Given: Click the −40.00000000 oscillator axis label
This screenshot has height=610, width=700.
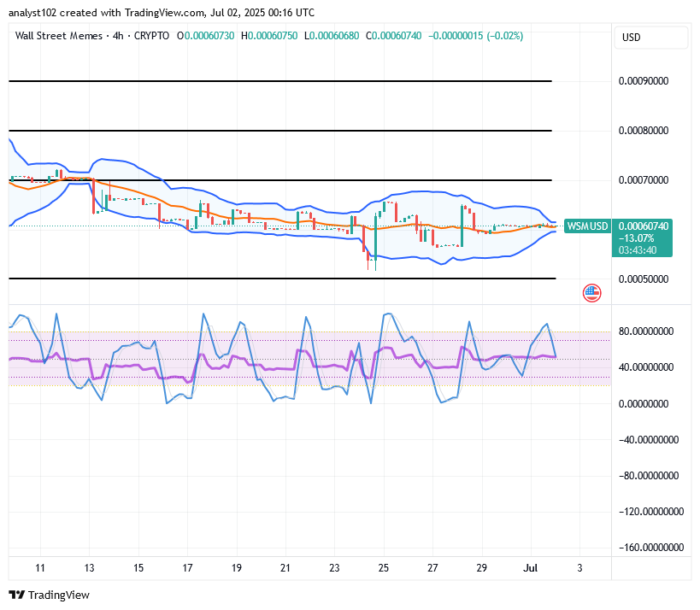Looking at the screenshot, I should 649,439.
